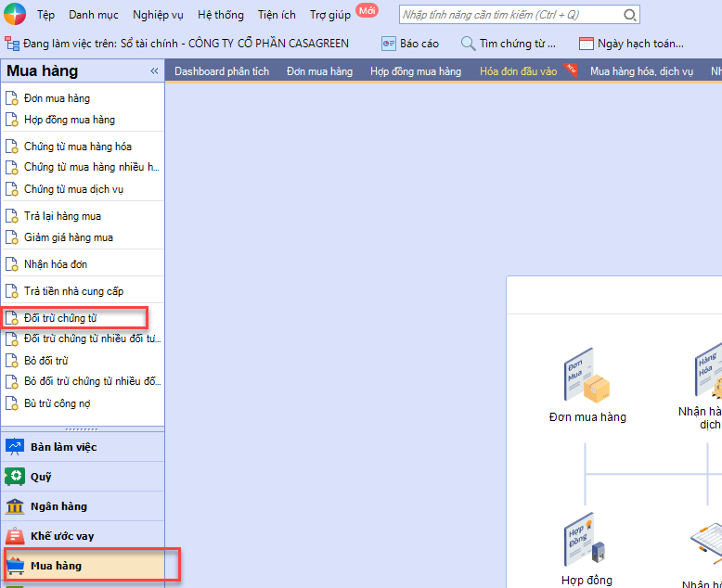Switch to Hóa đơn đầu vào tab
The width and height of the screenshot is (722, 588).
coord(518,71)
